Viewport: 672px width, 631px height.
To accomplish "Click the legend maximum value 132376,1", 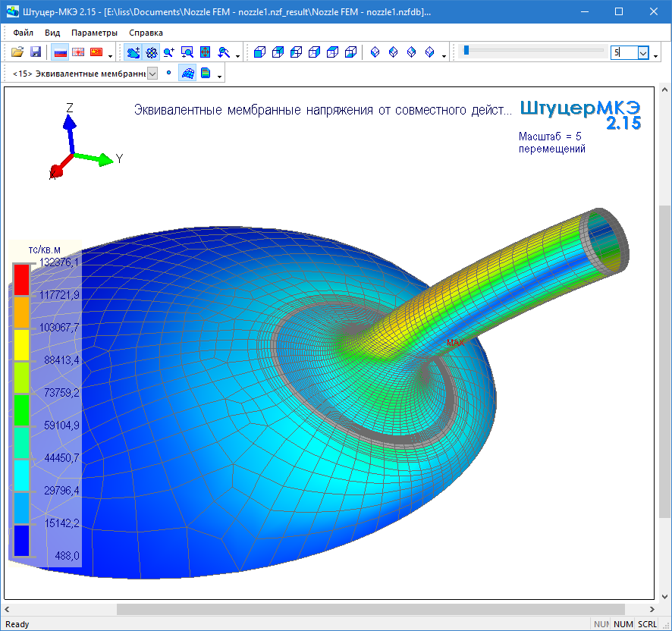I will pos(59,262).
